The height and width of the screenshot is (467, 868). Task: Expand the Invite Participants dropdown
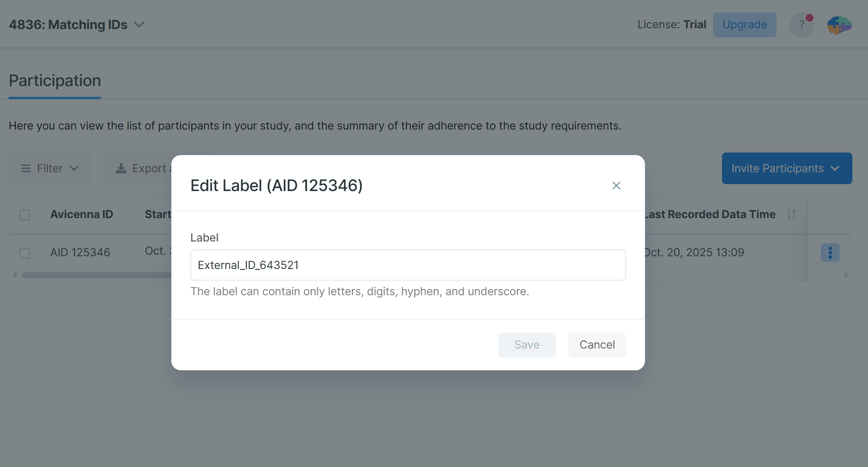pos(835,169)
